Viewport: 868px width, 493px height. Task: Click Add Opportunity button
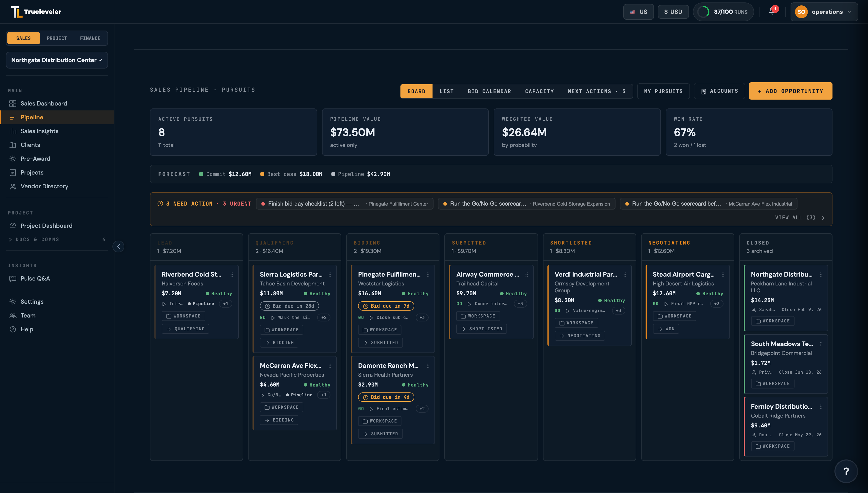[790, 91]
